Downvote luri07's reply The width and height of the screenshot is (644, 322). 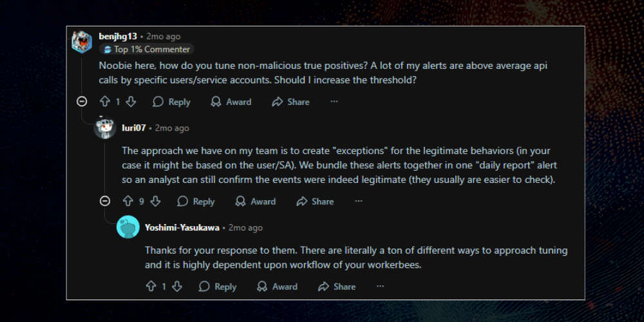pyautogui.click(x=155, y=202)
